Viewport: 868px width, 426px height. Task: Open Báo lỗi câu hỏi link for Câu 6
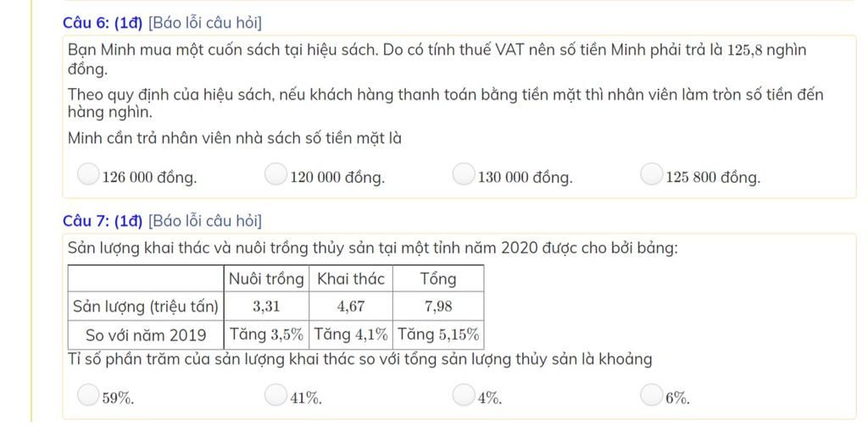click(205, 23)
